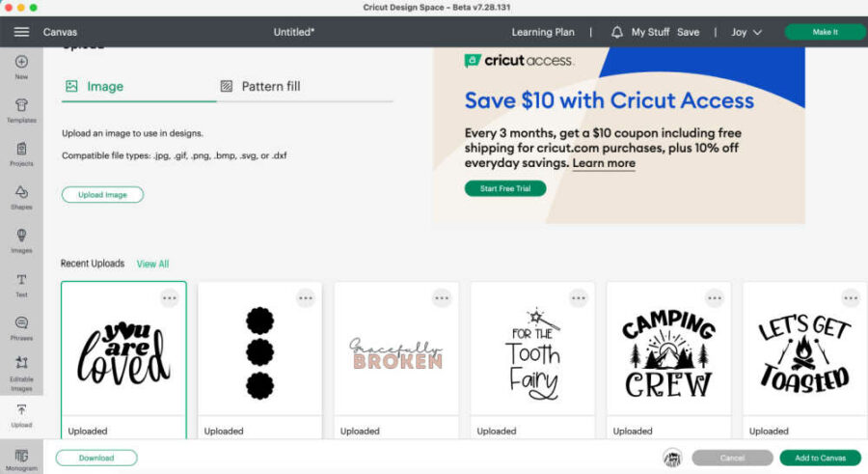Open the Editable Images panel
Screen dimensions: 868x474
click(21, 370)
